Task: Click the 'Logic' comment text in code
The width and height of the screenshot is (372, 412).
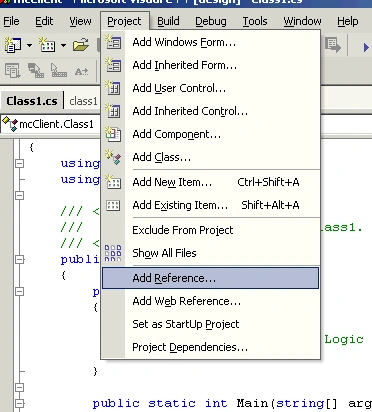Action: coord(344,340)
